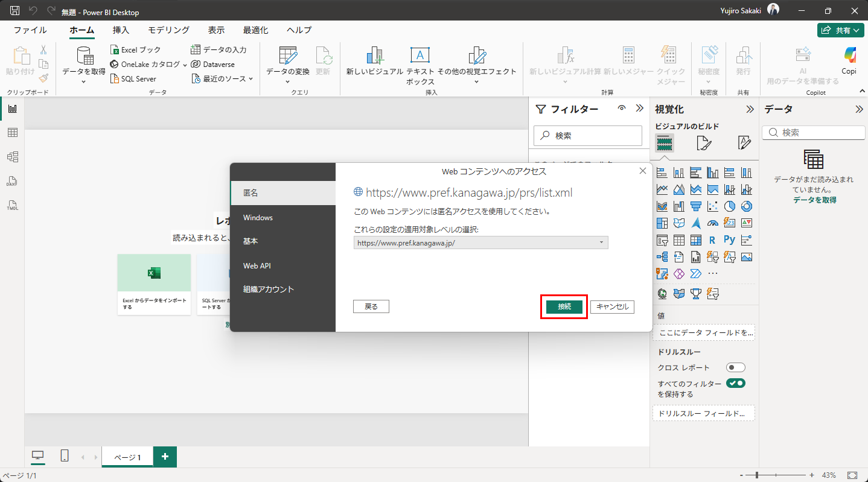Get more visuals via the ellipsis
Viewport: 868px width, 482px height.
[x=712, y=274]
